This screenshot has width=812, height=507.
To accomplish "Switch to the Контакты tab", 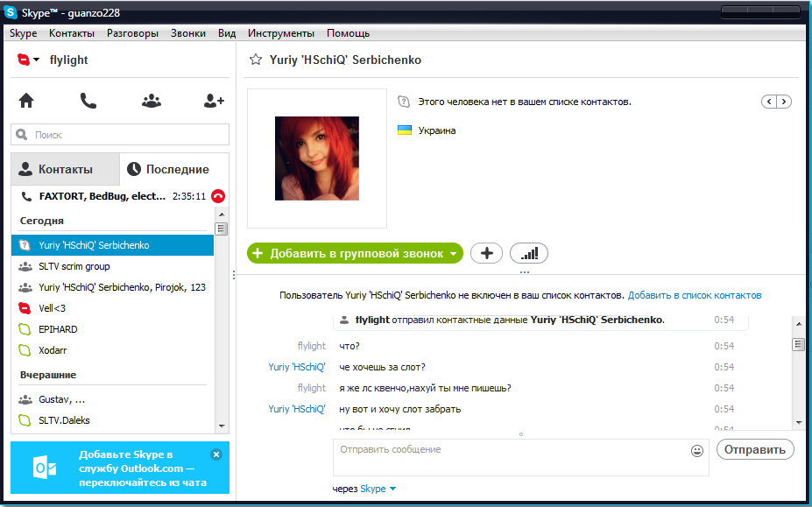I will pos(65,169).
